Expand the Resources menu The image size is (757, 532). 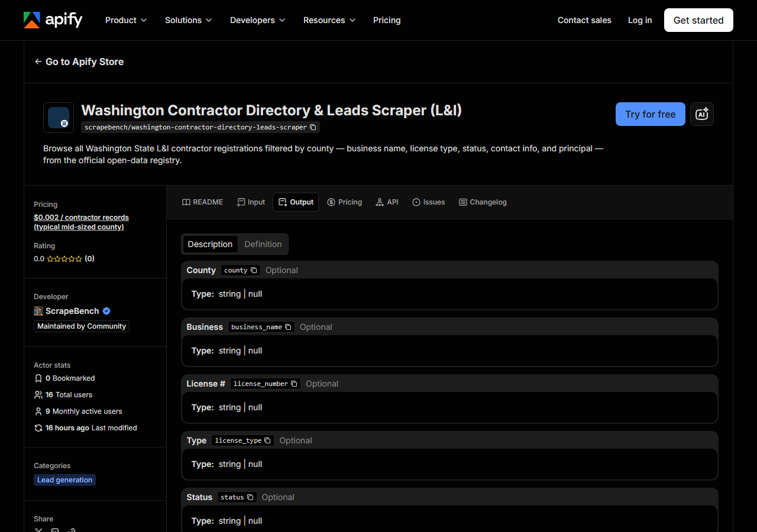coord(329,20)
